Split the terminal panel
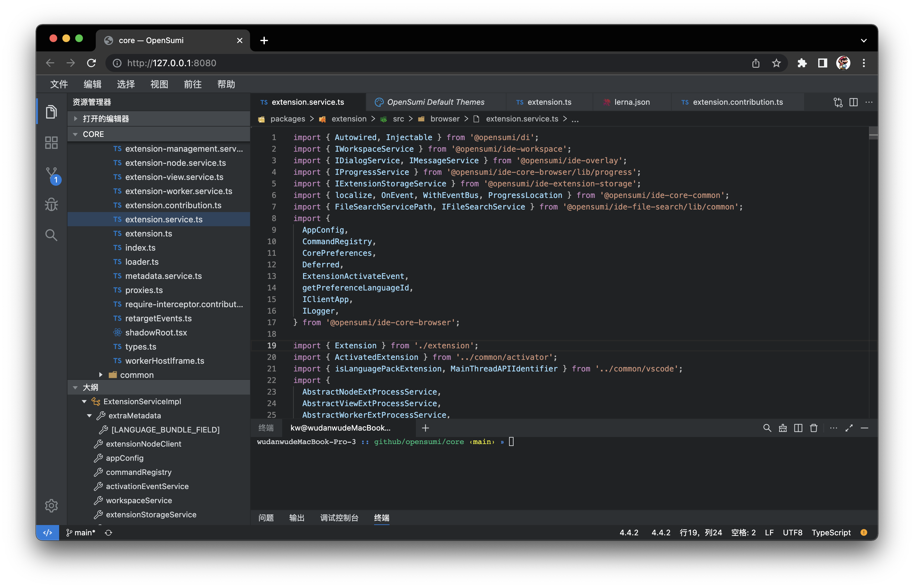Viewport: 914px width, 588px height. click(x=798, y=428)
